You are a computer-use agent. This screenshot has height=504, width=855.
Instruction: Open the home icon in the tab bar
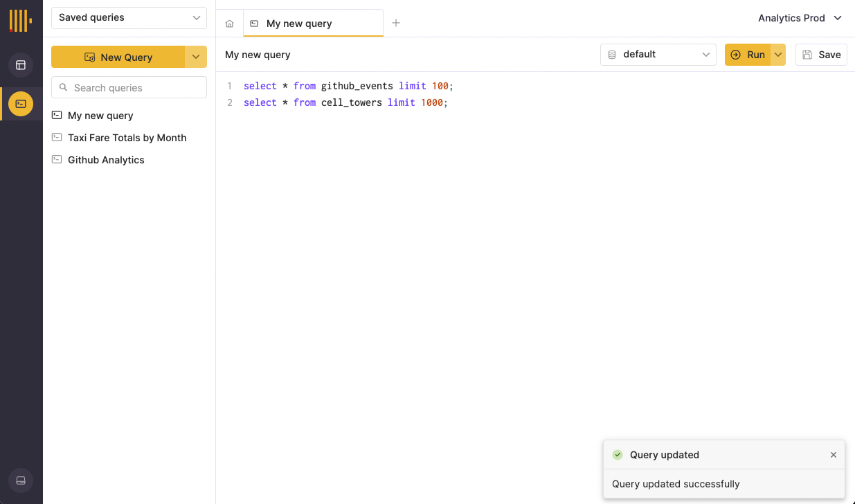click(229, 23)
